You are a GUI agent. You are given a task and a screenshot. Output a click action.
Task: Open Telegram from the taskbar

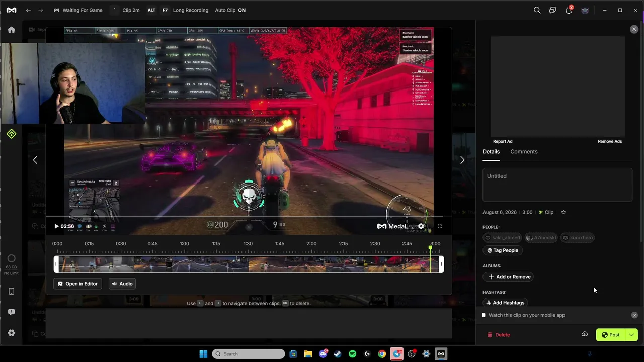coord(397,354)
